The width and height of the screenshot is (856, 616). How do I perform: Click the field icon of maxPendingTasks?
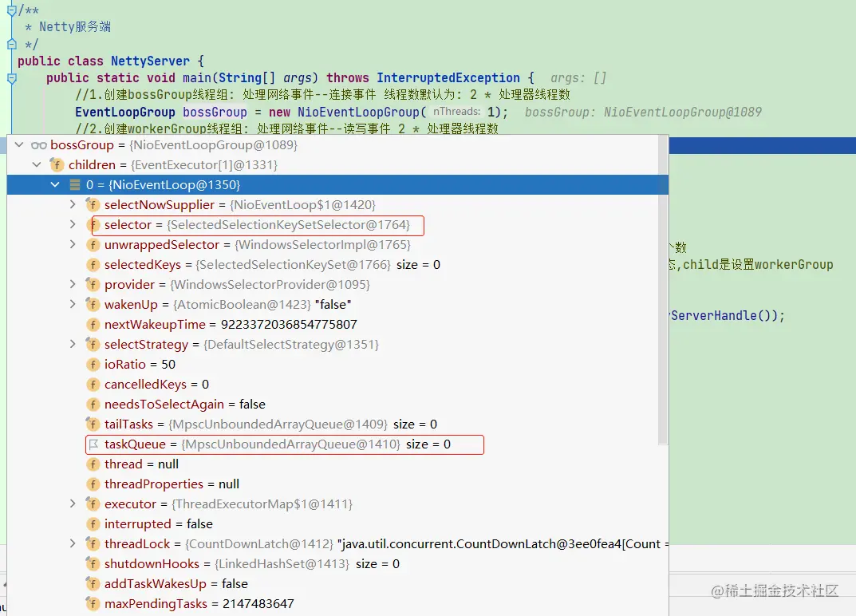coord(93,603)
